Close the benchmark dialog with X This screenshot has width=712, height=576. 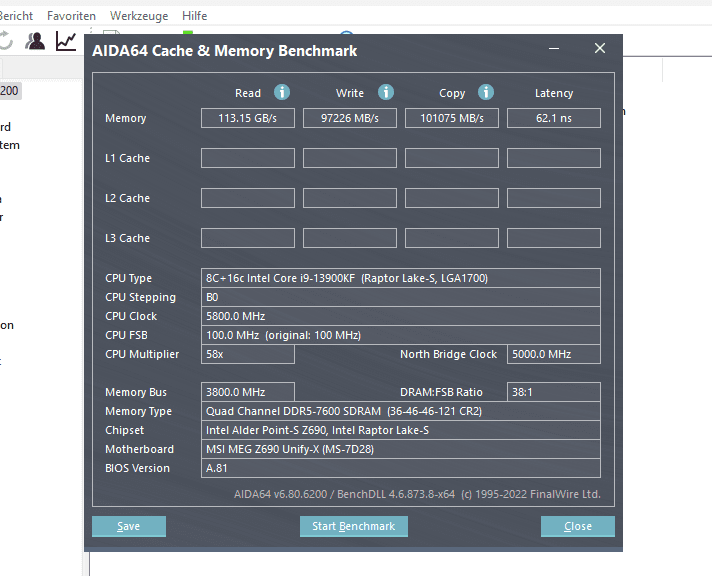click(600, 48)
